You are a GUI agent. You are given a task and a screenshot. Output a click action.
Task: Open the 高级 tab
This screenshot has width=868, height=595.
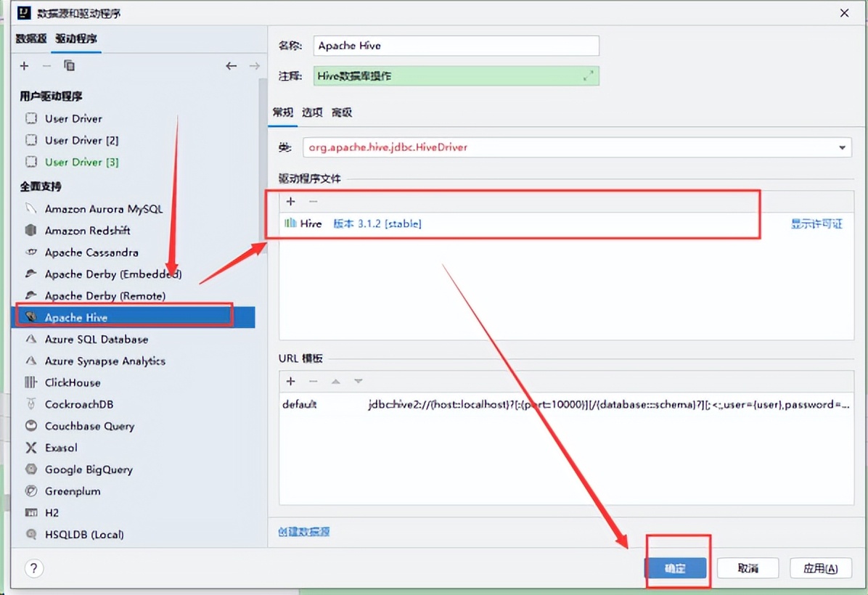click(342, 112)
